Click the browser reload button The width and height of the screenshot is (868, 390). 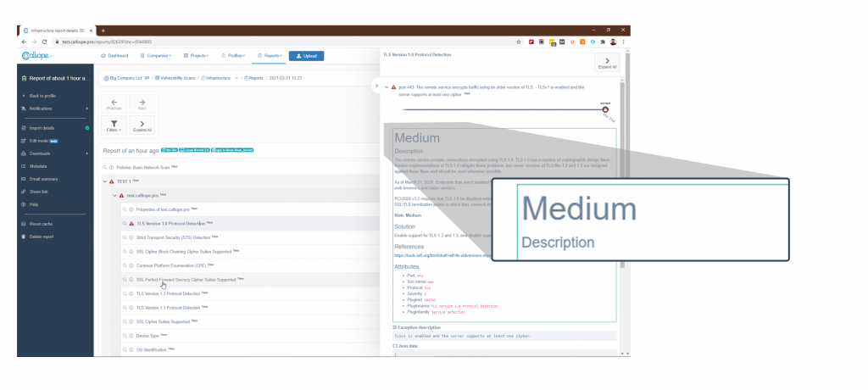coord(44,42)
